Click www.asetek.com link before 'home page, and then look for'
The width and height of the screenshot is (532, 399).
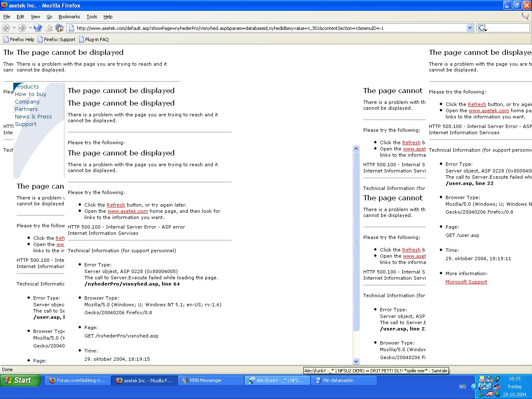click(128, 211)
